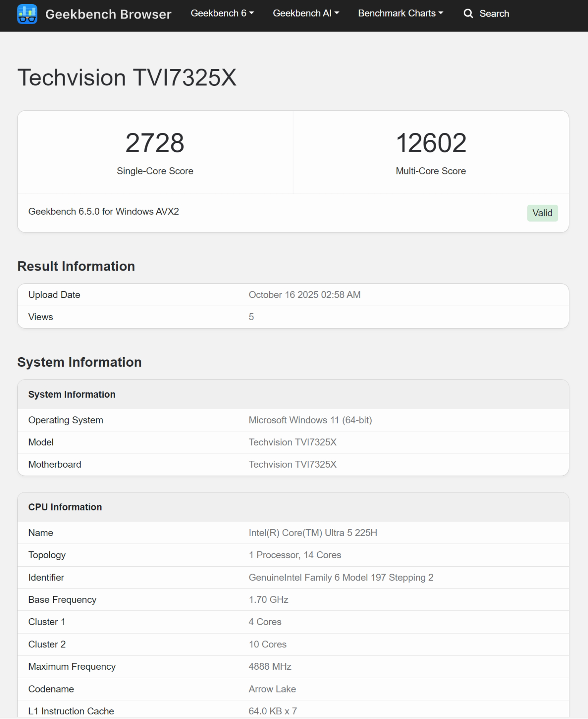The image size is (588, 719).
Task: Click the Operating System label
Action: click(66, 420)
